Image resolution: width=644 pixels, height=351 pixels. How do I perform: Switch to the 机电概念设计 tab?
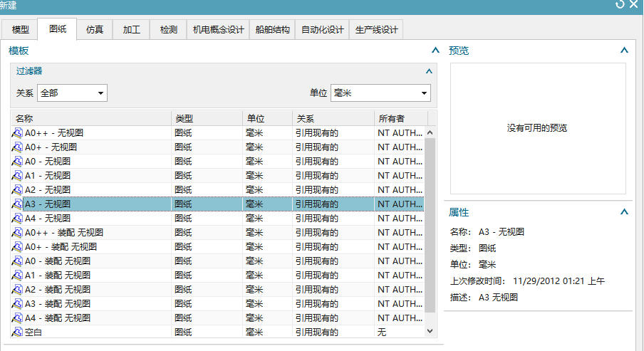pyautogui.click(x=218, y=30)
